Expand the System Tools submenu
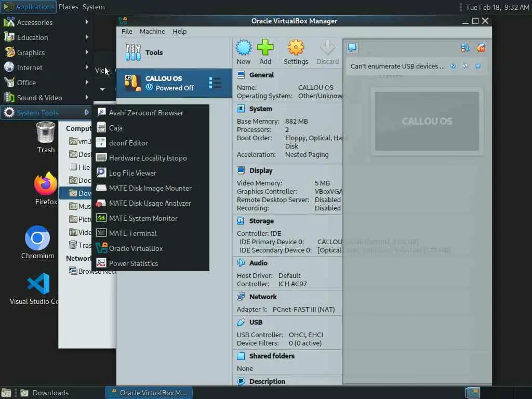The image size is (532, 399). click(x=46, y=113)
